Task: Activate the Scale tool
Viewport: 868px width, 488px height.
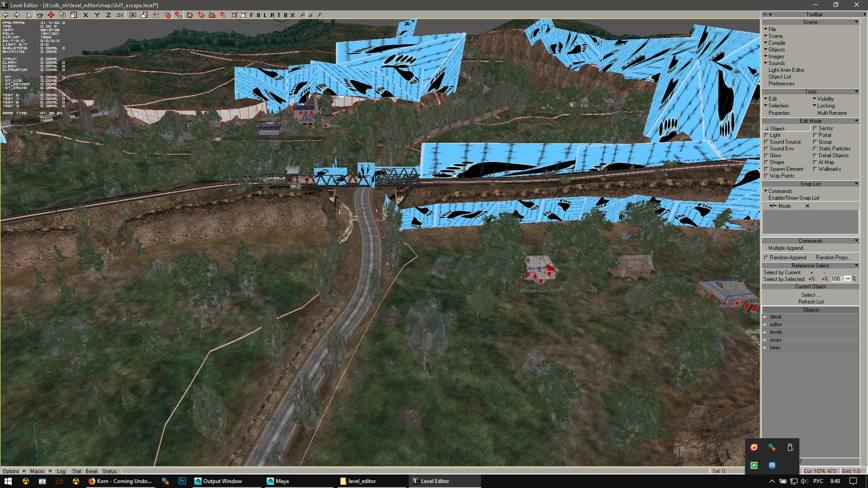Action: (x=74, y=15)
